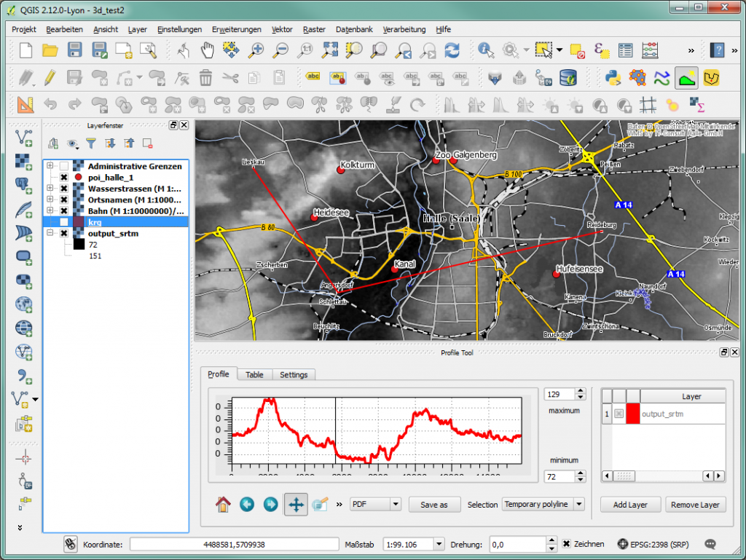746x560 pixels.
Task: Click the Save as button
Action: 434,504
